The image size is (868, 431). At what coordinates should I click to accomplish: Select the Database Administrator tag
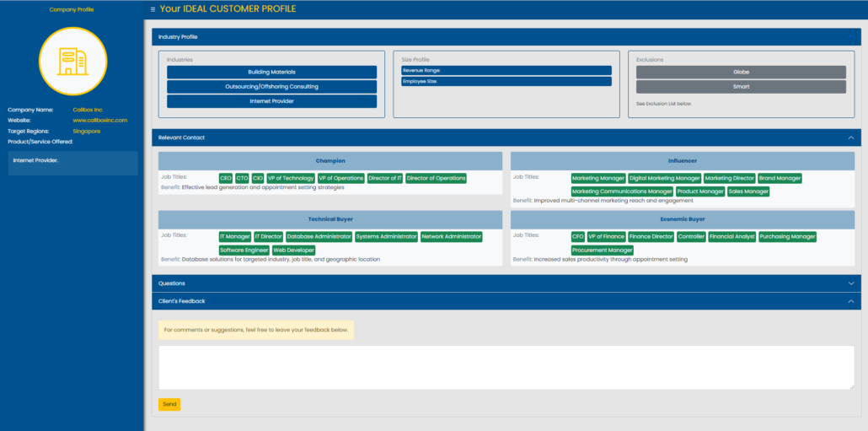[319, 236]
